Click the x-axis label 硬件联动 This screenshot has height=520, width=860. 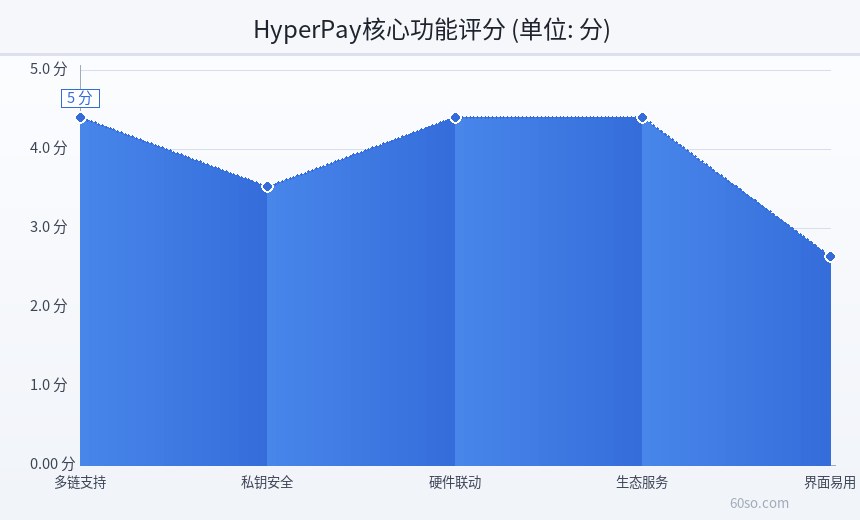(455, 483)
